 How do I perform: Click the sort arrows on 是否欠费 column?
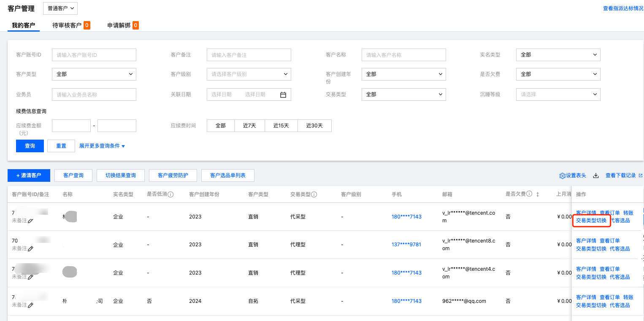tap(538, 194)
